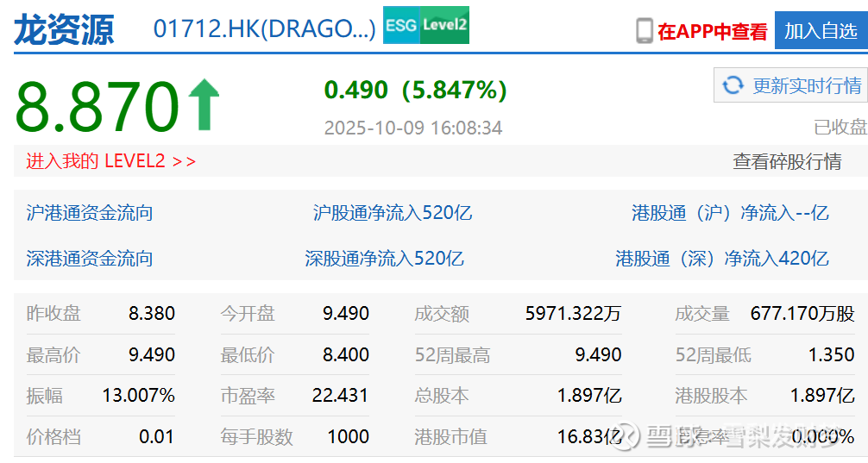Click the 成交额 label
This screenshot has width=868, height=463.
tap(443, 314)
